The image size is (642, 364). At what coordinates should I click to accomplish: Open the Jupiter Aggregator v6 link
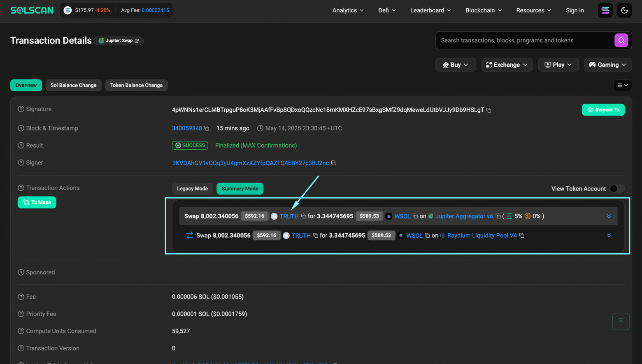point(464,216)
